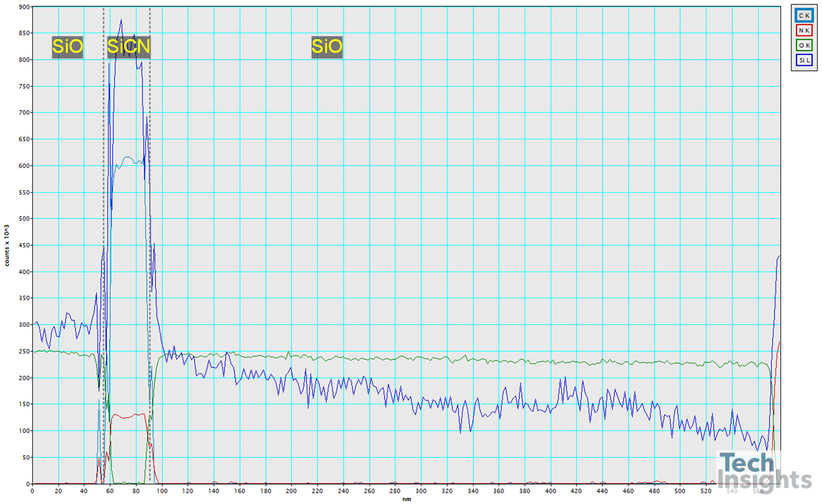
Task: Click the 'nm' x-axis title
Action: pyautogui.click(x=406, y=498)
